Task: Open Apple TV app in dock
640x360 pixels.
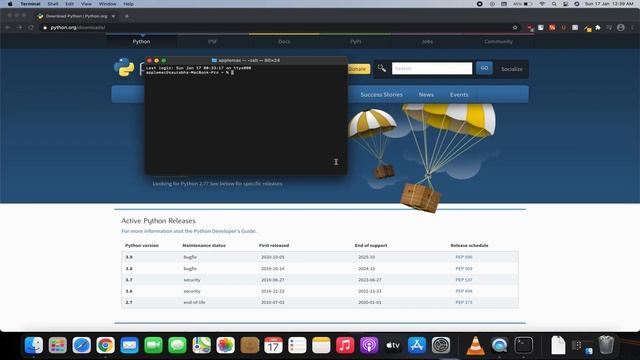Action: [393, 345]
